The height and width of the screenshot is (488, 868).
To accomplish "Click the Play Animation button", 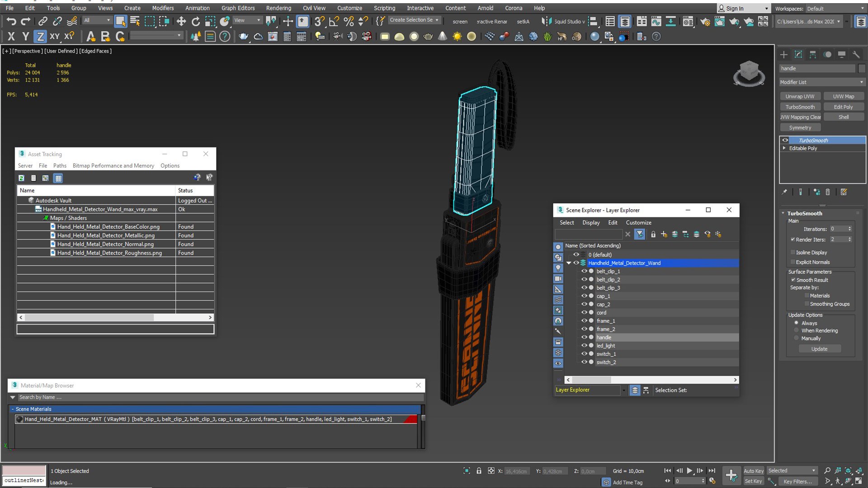I will tap(689, 471).
